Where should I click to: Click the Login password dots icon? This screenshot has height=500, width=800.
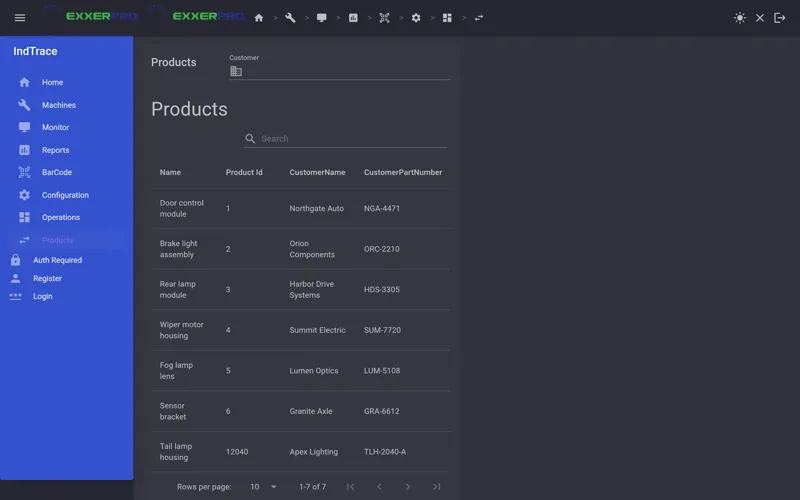click(x=15, y=296)
